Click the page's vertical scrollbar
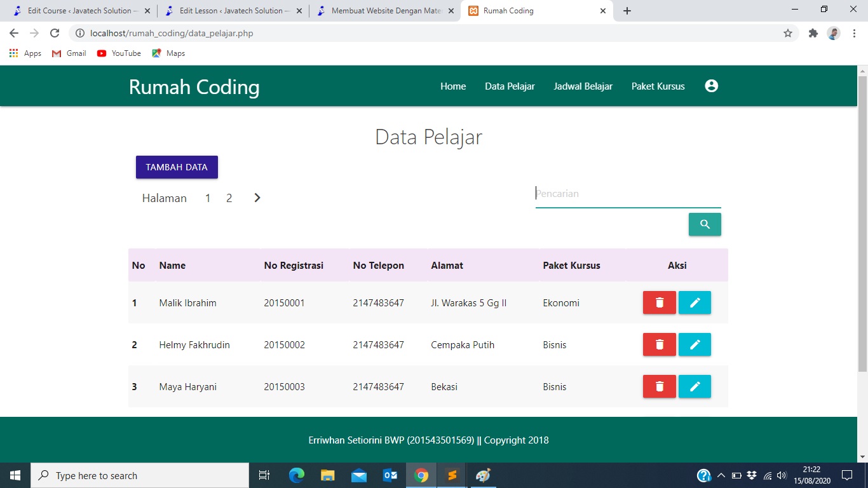This screenshot has height=488, width=868. pyautogui.click(x=862, y=222)
